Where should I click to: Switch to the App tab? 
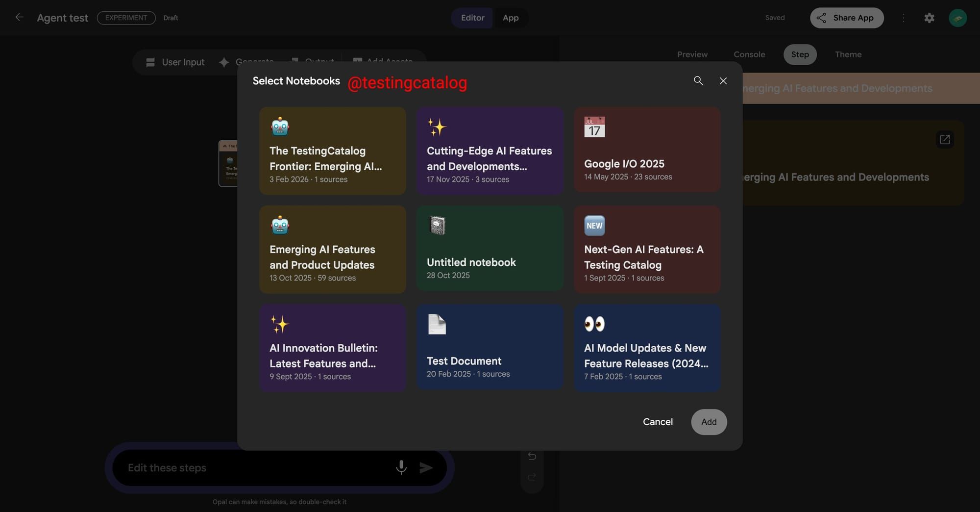(x=511, y=18)
